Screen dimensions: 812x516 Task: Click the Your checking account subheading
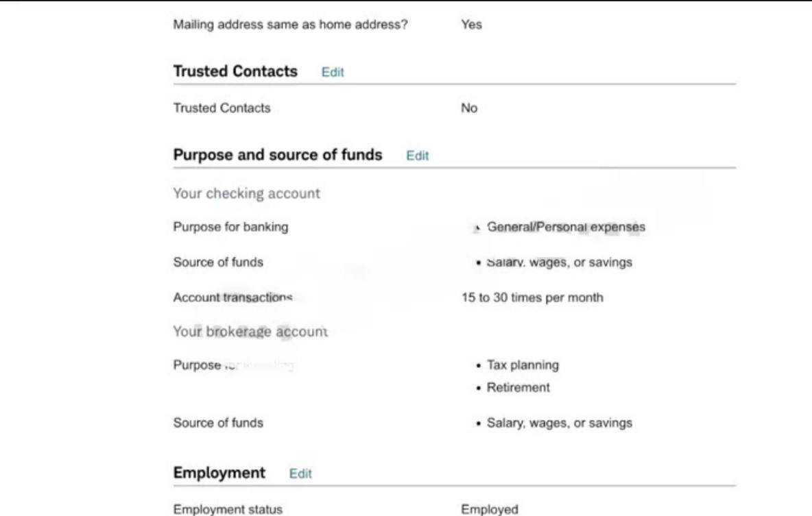pos(246,193)
